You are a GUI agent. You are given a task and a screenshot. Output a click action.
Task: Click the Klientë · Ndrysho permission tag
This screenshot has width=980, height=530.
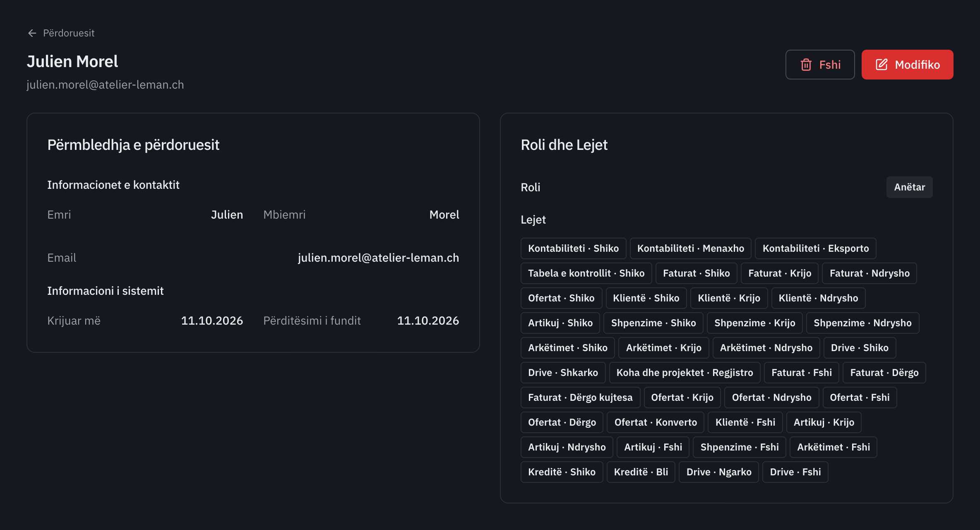(x=818, y=298)
